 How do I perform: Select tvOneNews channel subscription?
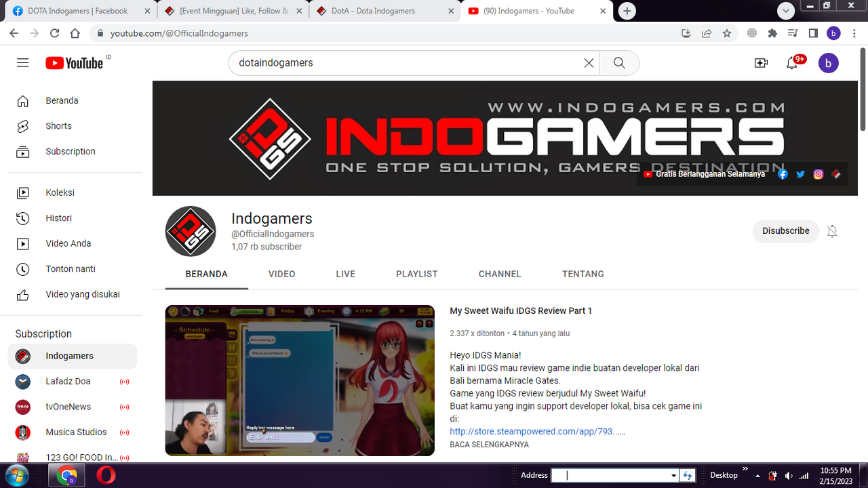[x=73, y=407]
